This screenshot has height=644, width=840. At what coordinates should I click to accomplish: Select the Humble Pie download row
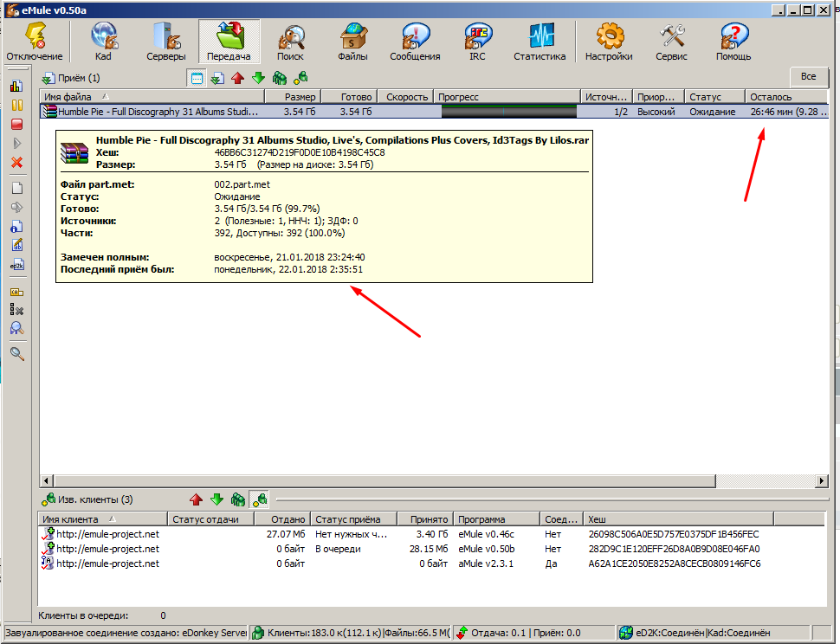click(x=434, y=112)
